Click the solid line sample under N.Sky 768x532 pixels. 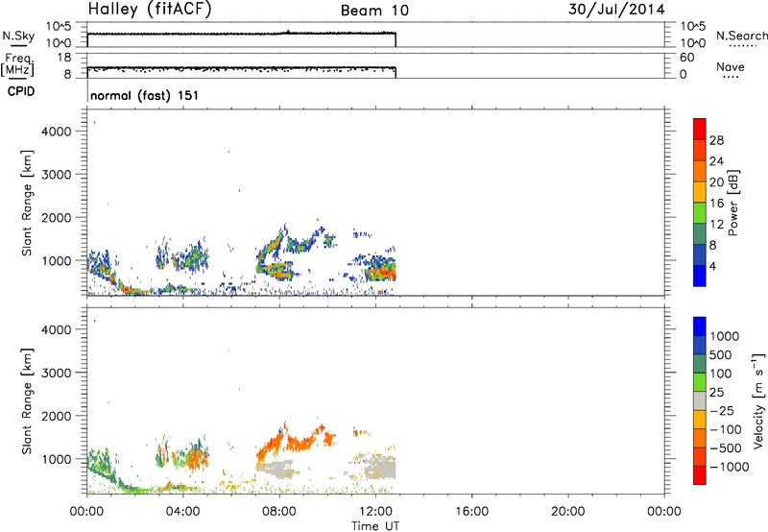point(18,45)
